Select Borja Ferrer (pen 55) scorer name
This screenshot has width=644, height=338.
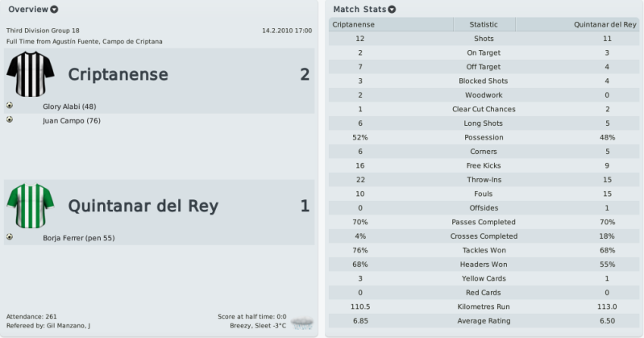79,238
